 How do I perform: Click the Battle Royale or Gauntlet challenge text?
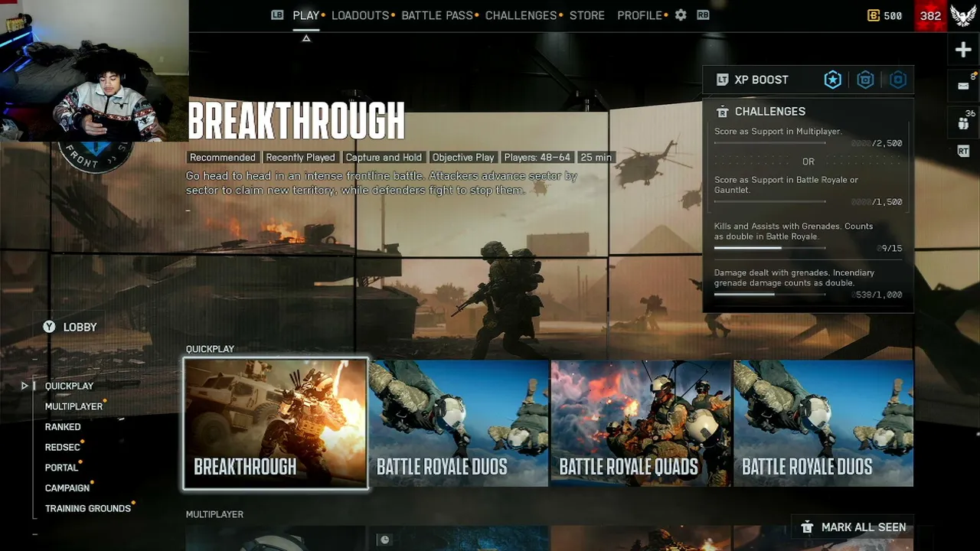click(786, 184)
